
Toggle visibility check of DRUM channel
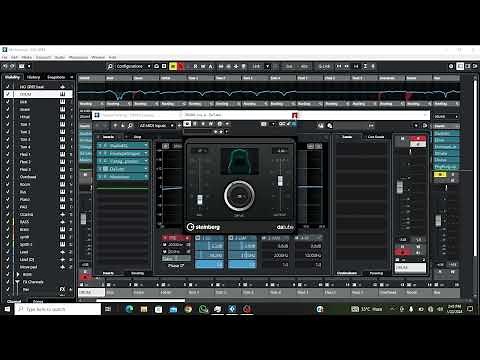point(8,94)
